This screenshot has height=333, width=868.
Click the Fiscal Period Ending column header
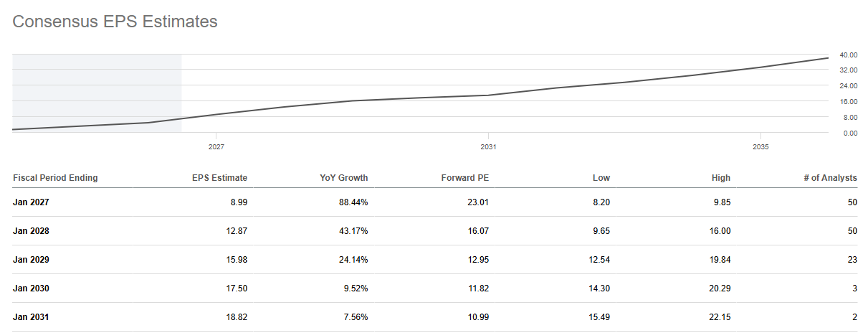55,178
